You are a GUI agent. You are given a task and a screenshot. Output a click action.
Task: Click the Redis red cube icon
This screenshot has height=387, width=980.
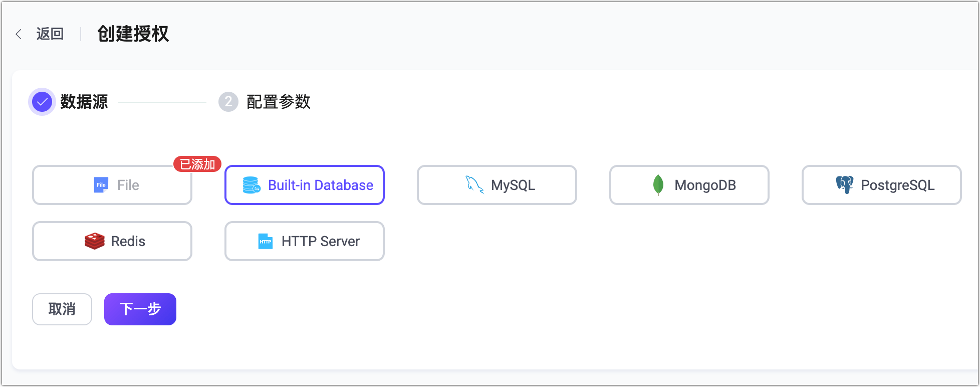(95, 241)
